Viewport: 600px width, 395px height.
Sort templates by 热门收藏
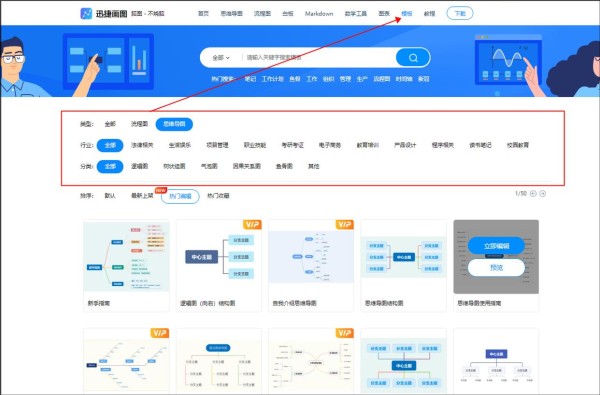[x=218, y=196]
